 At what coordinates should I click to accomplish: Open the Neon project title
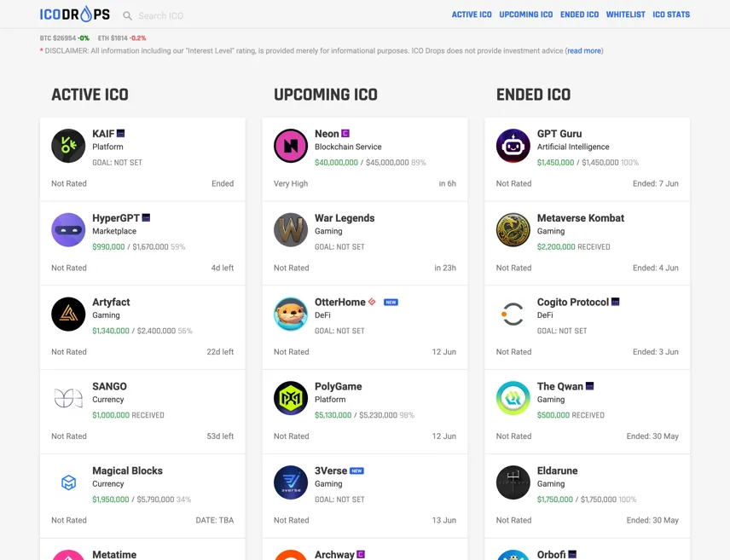pos(327,134)
